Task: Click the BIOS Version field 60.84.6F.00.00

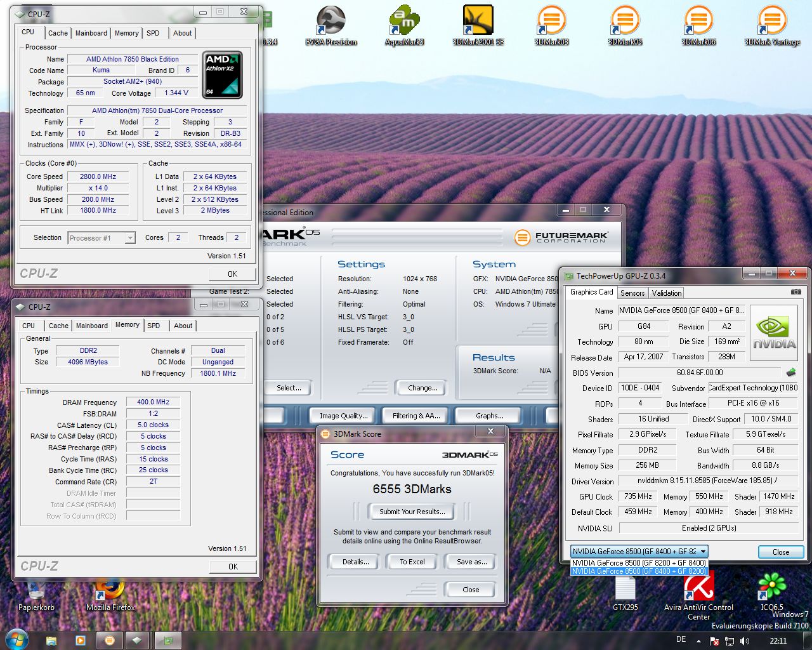Action: (x=700, y=373)
